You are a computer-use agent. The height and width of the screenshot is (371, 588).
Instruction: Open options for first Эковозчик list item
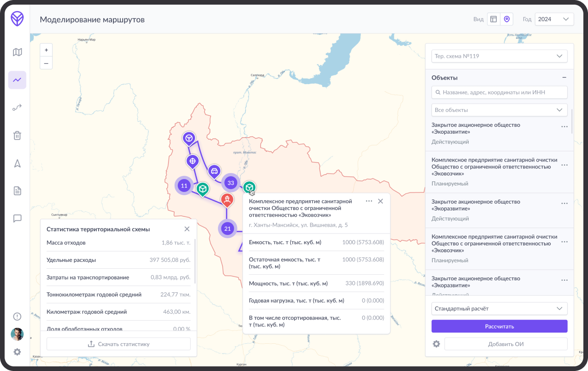point(564,165)
